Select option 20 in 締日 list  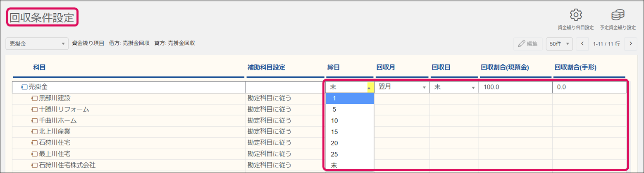(x=350, y=143)
